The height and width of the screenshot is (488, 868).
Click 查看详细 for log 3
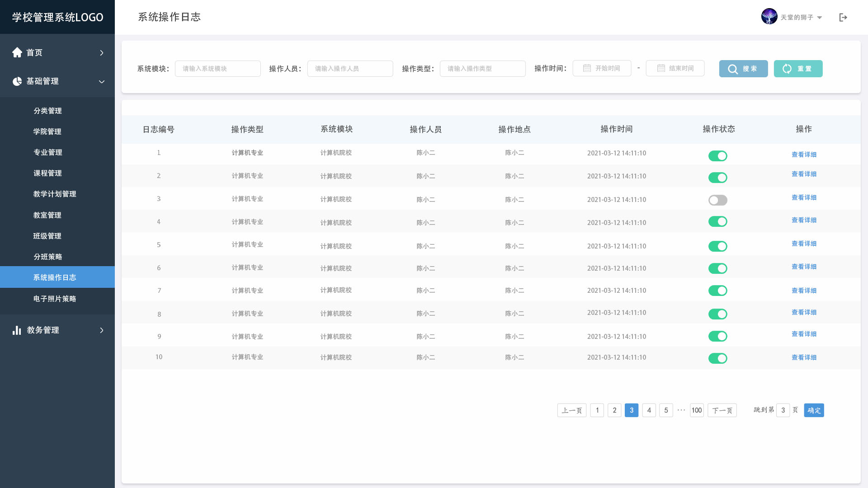pyautogui.click(x=804, y=197)
